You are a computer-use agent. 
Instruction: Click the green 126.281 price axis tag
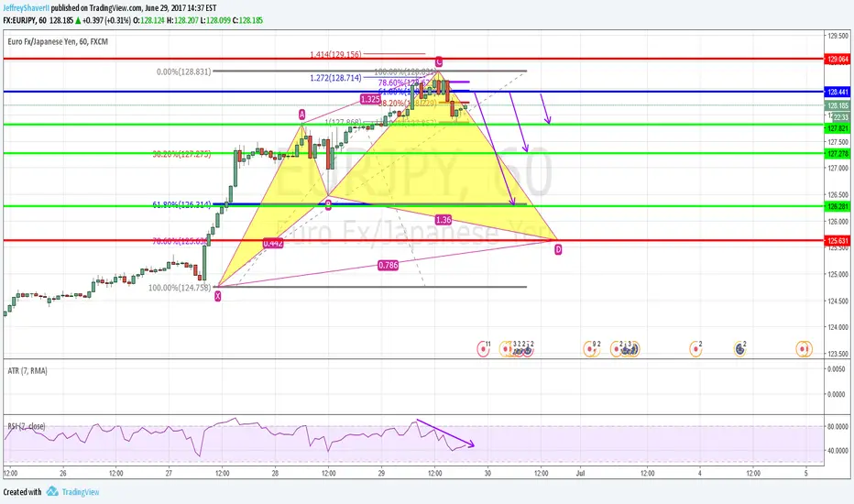[838, 207]
